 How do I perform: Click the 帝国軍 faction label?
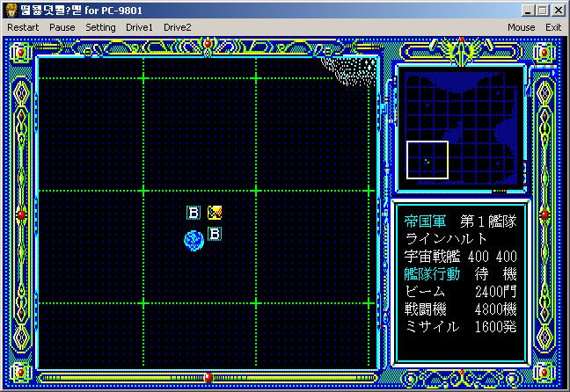pyautogui.click(x=425, y=221)
